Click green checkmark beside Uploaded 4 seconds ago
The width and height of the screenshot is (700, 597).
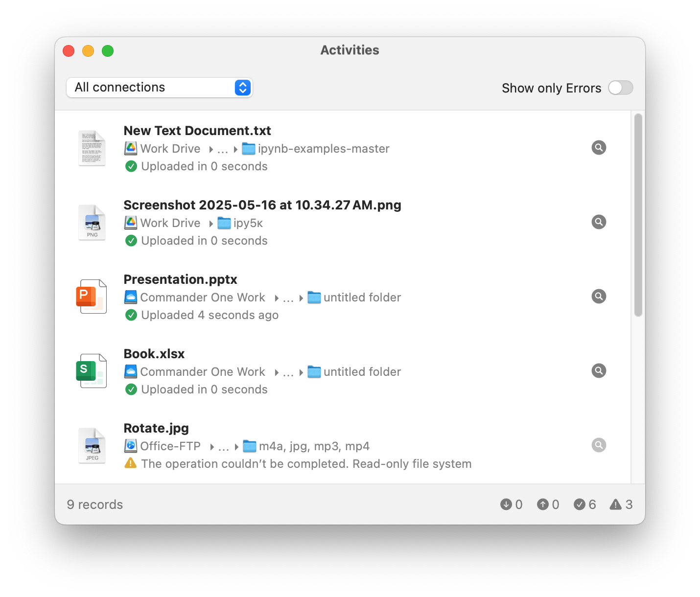131,315
